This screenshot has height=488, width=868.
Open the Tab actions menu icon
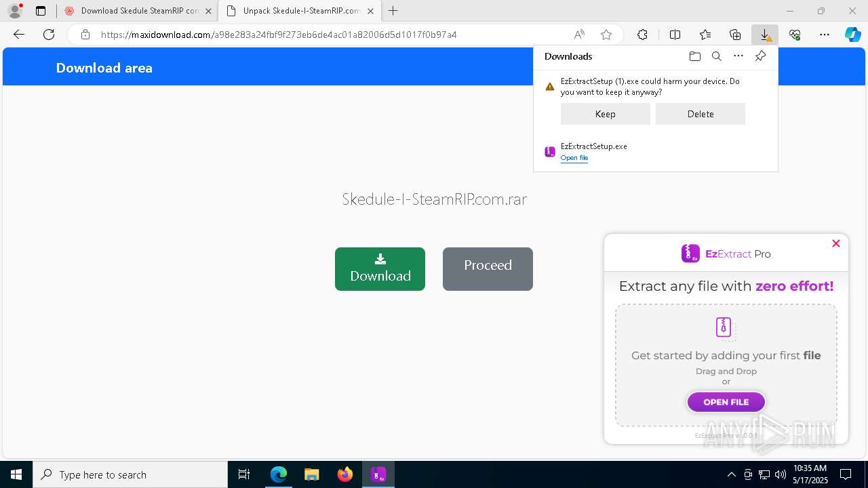point(41,11)
